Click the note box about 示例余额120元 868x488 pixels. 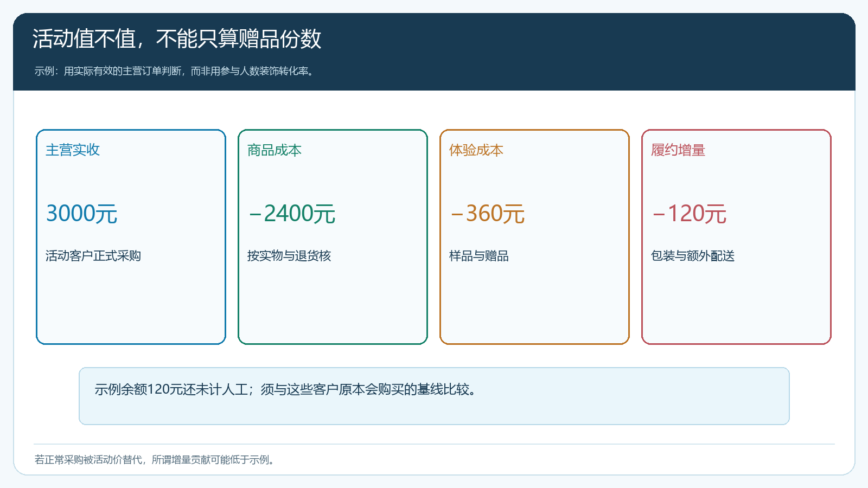(434, 396)
